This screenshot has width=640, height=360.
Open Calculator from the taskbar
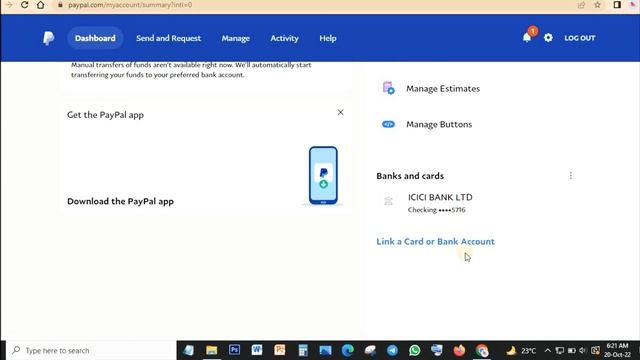pos(303,350)
